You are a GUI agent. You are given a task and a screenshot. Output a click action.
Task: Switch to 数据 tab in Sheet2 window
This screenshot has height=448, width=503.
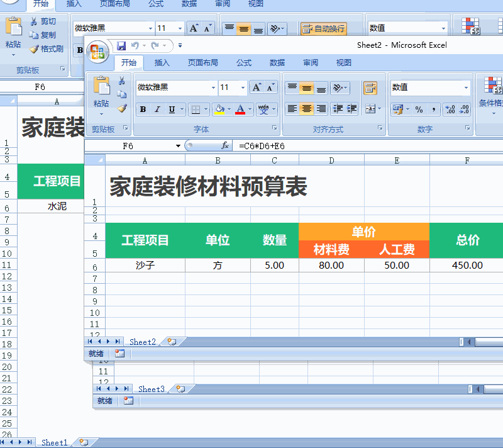pyautogui.click(x=277, y=62)
